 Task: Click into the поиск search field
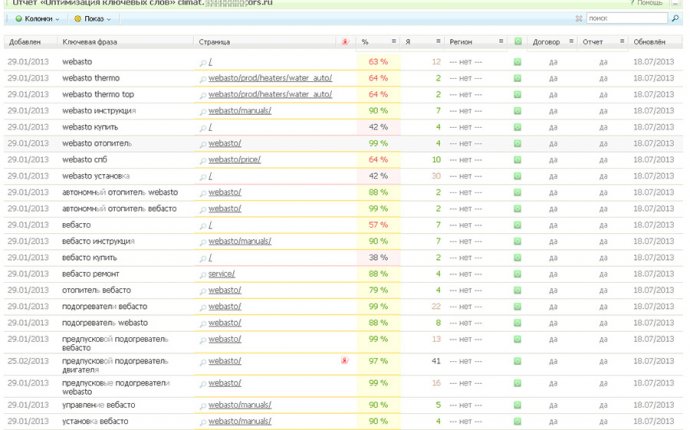click(627, 18)
